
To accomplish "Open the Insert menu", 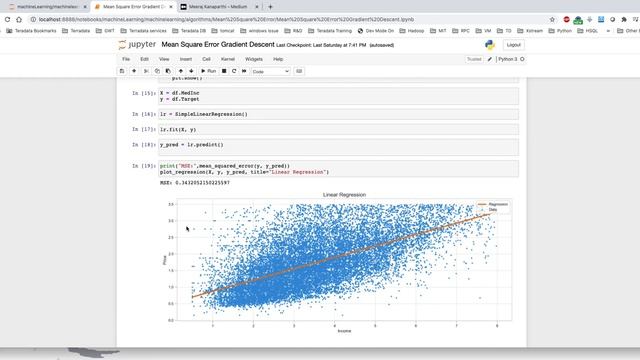I will click(186, 59).
